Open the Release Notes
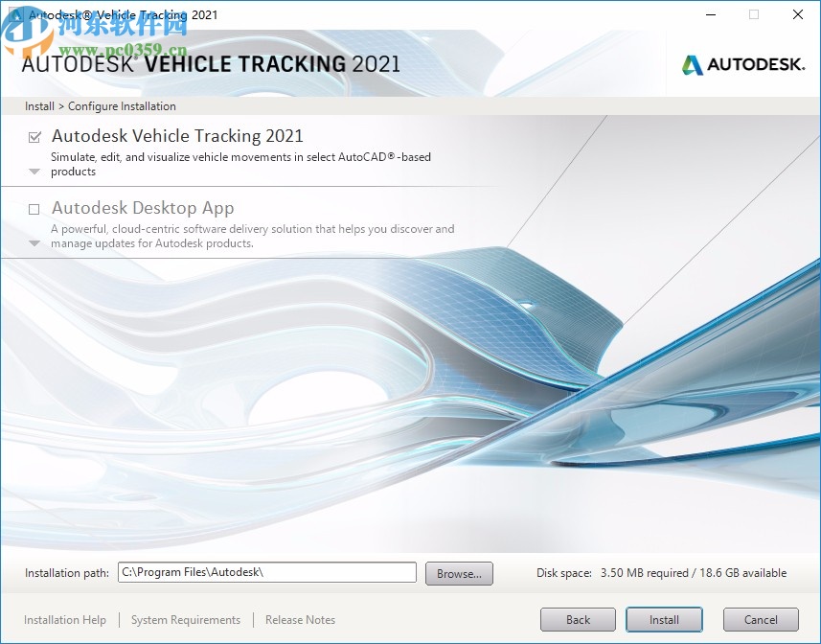The width and height of the screenshot is (821, 644). coord(300,620)
